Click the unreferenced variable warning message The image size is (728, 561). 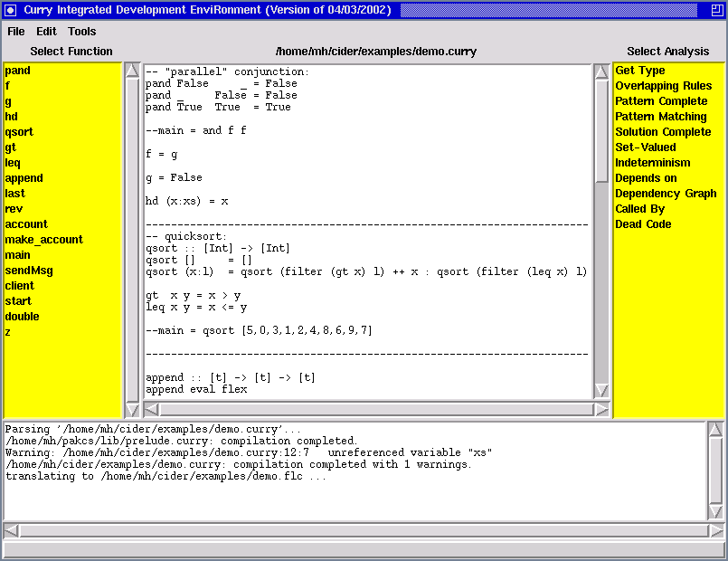coord(249,452)
